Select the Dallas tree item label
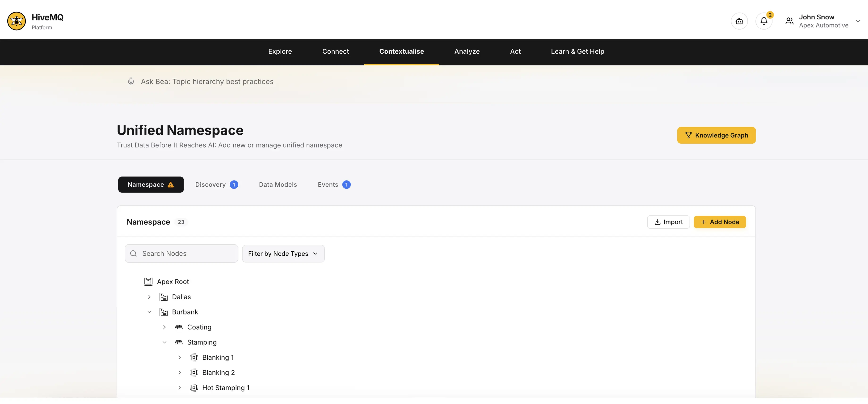This screenshot has width=868, height=404. 181,297
